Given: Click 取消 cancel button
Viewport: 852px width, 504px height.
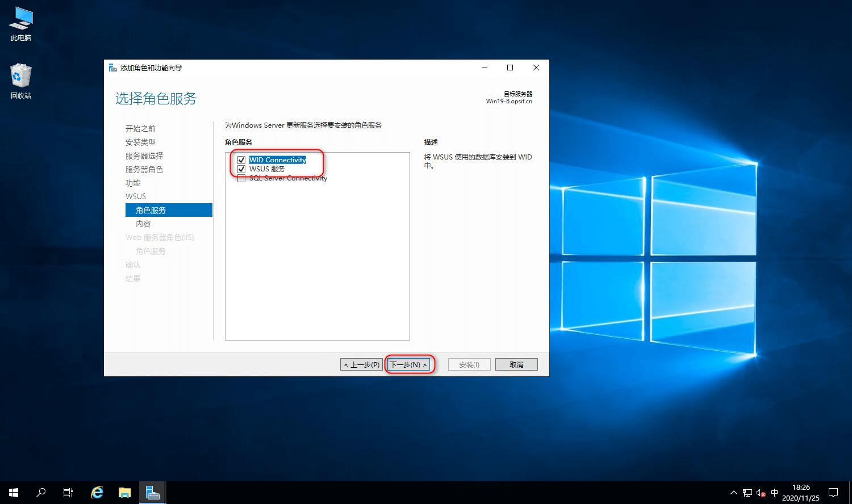Looking at the screenshot, I should (x=516, y=364).
